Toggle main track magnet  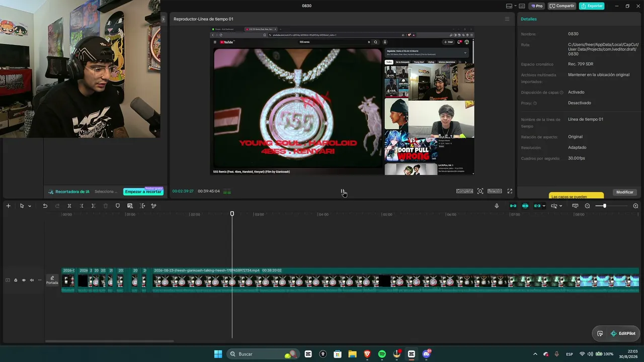coord(513,206)
